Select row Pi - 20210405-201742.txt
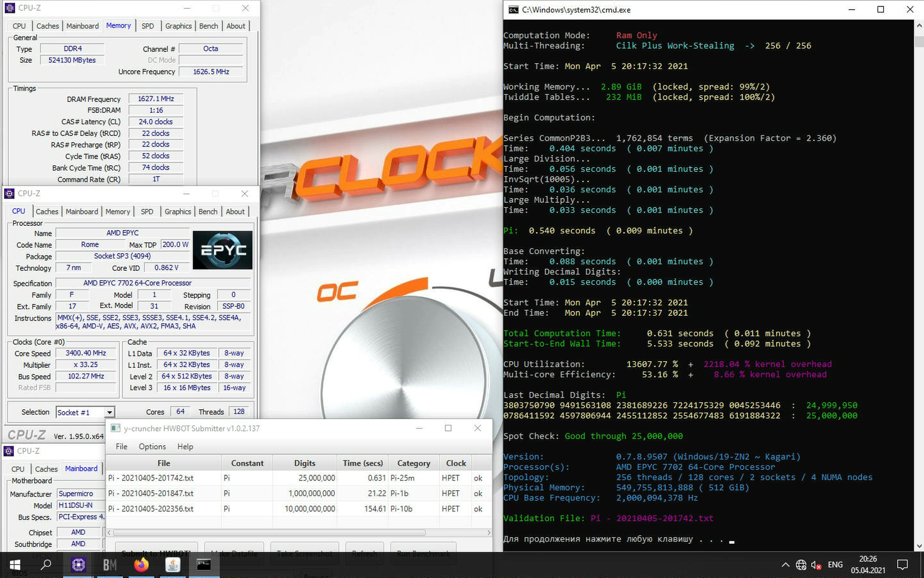 pyautogui.click(x=299, y=478)
